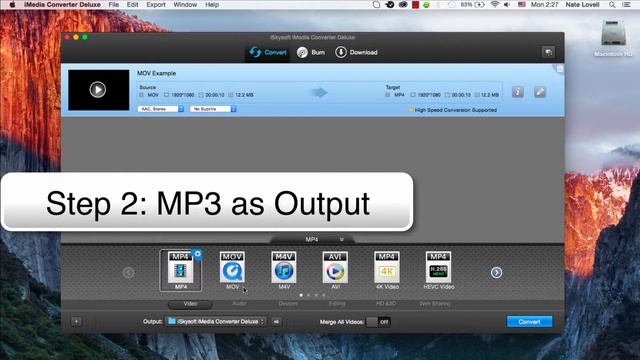This screenshot has width=640, height=360.
Task: Select the AVI format icon
Action: pyautogui.click(x=335, y=267)
